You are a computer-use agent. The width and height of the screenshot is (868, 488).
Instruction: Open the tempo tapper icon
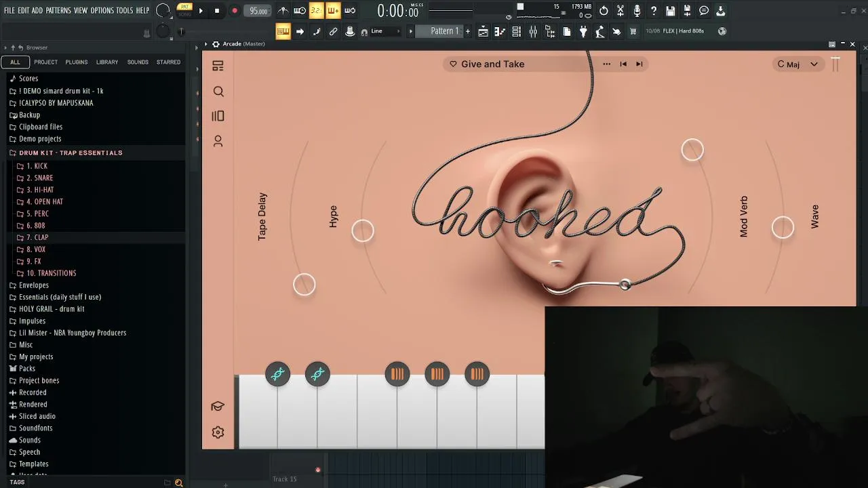pyautogui.click(x=600, y=31)
